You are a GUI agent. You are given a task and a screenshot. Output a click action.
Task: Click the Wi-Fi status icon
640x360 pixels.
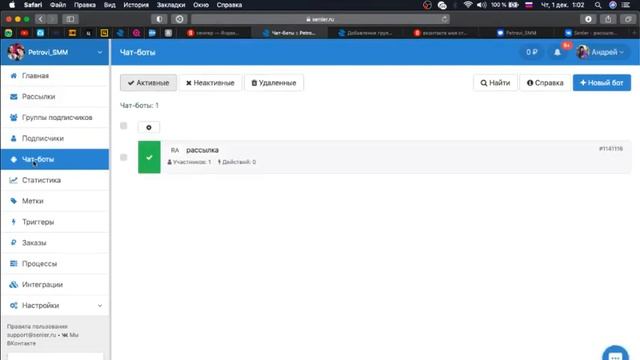[468, 5]
